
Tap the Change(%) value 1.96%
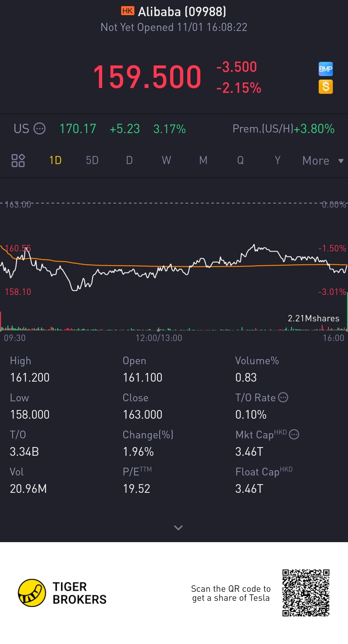click(x=138, y=452)
